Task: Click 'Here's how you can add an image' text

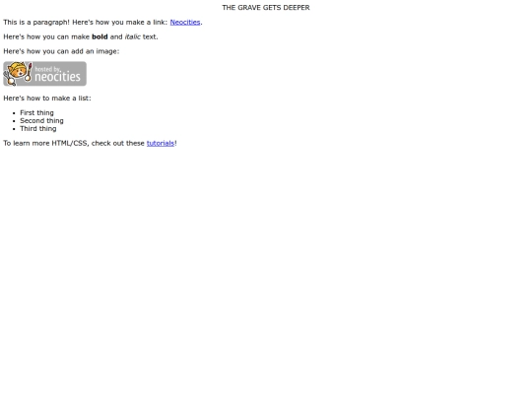Action: (61, 51)
